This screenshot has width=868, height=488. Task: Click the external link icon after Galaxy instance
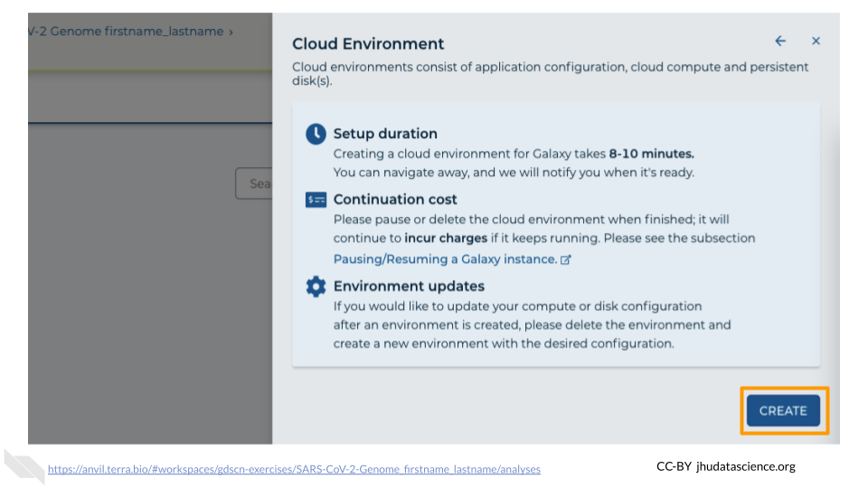point(566,259)
